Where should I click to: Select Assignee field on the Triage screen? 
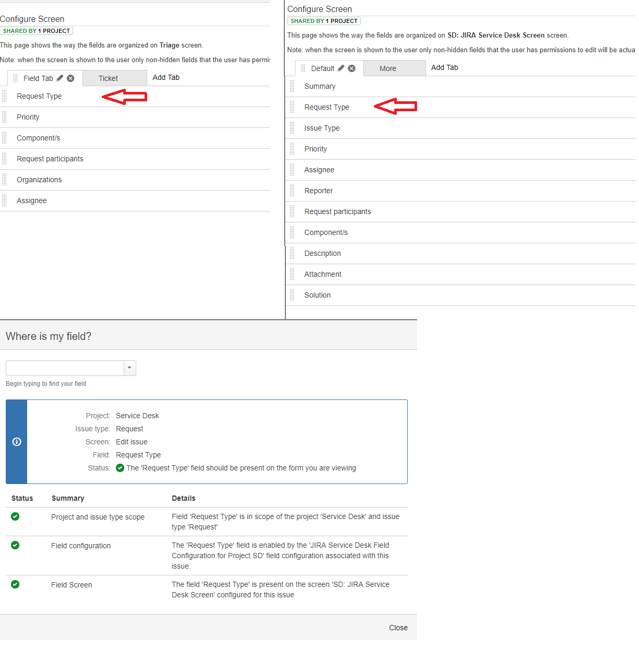135,201
